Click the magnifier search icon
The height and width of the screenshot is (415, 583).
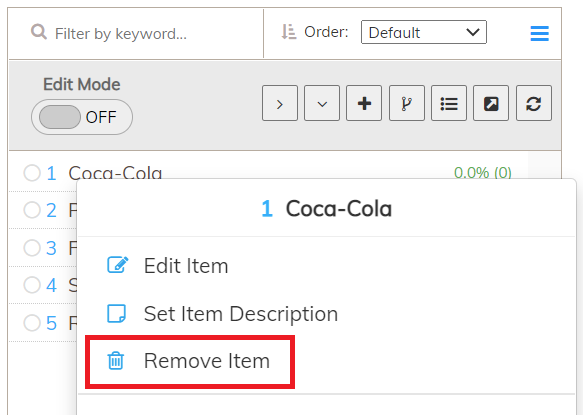coord(39,32)
